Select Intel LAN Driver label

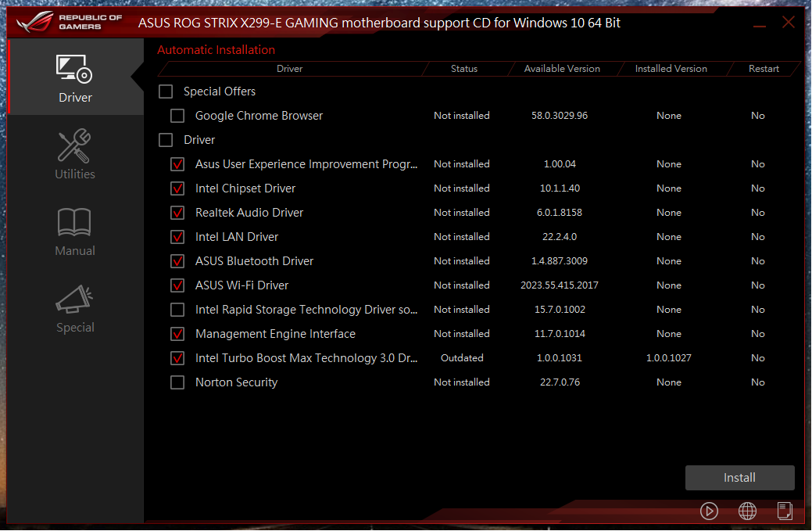coord(237,237)
